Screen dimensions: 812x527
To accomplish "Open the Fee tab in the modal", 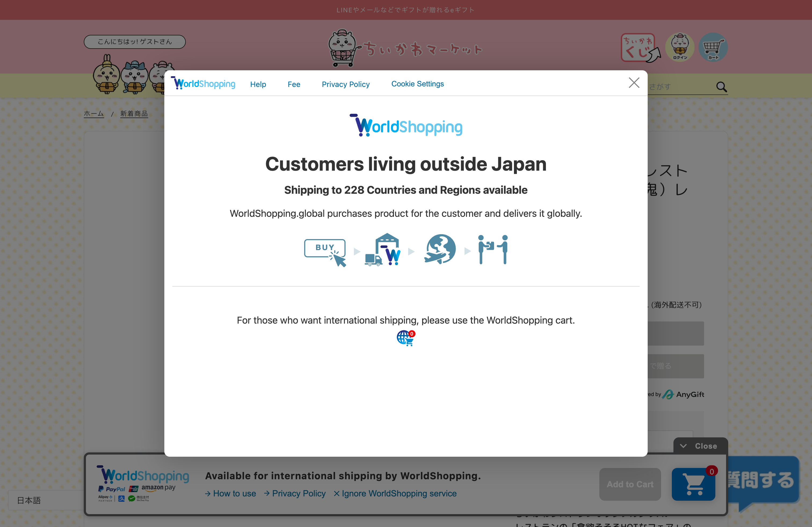I will [x=294, y=84].
